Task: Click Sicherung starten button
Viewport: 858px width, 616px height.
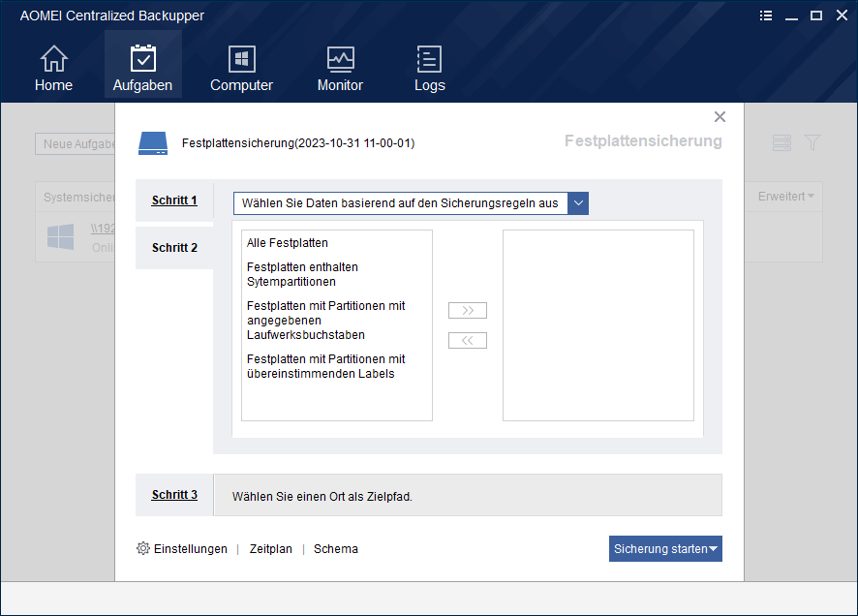Action: [665, 549]
